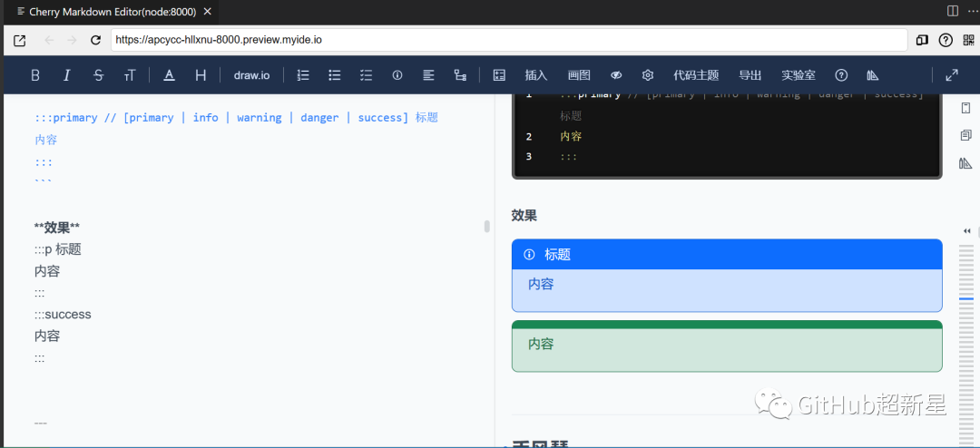
Task: Open the 插入 menu
Action: pyautogui.click(x=536, y=75)
